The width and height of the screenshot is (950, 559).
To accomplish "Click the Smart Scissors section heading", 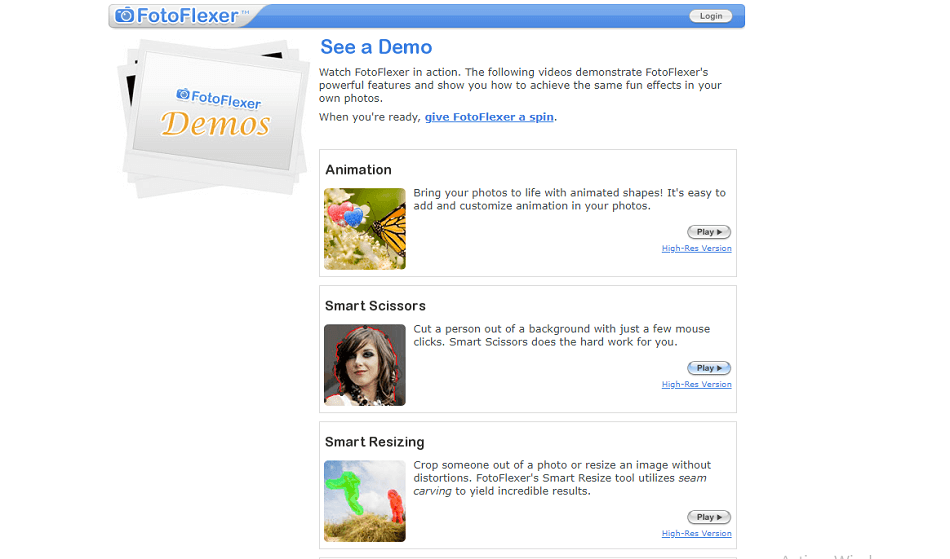I will pos(375,306).
